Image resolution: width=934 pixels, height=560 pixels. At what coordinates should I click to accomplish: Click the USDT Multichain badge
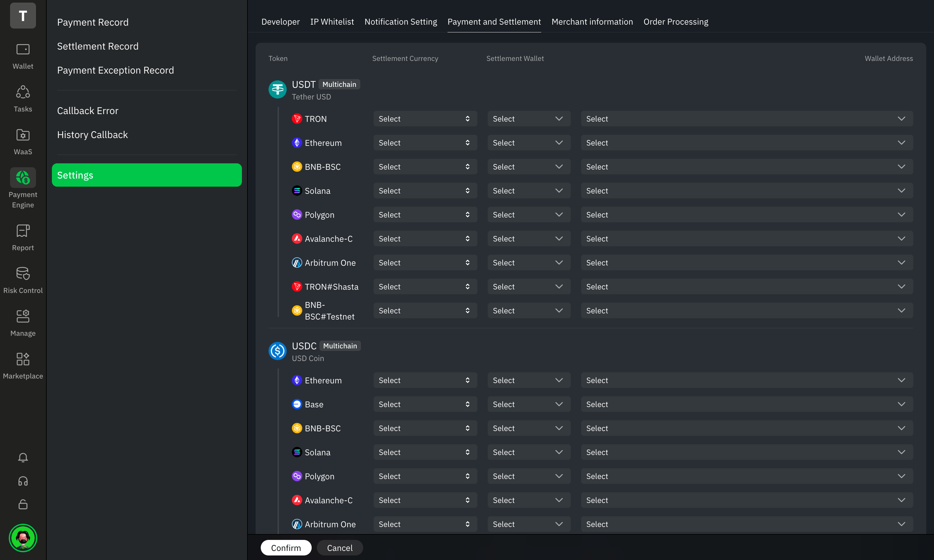(x=339, y=84)
